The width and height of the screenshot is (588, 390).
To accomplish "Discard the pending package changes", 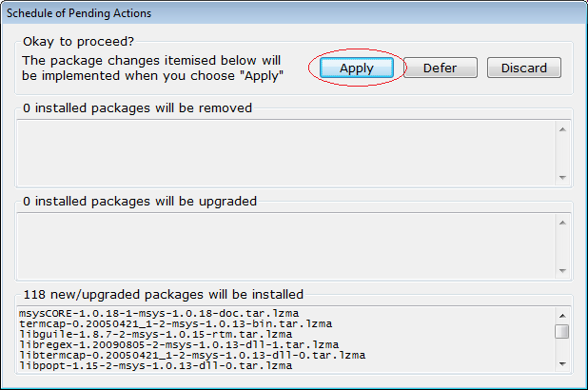I will click(524, 68).
